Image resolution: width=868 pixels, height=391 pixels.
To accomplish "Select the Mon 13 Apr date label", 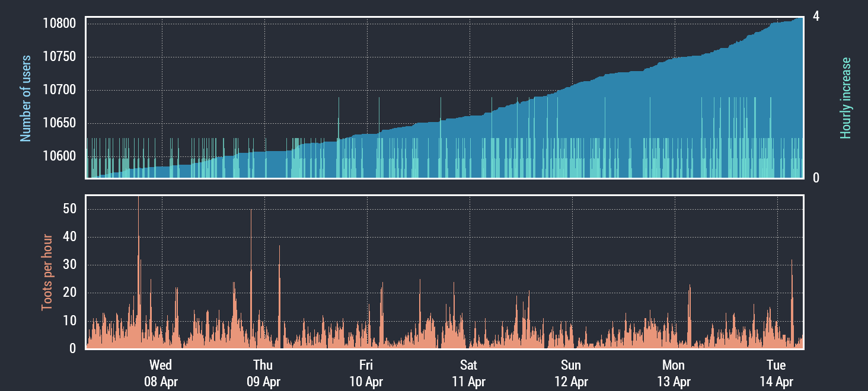I will 674,373.
